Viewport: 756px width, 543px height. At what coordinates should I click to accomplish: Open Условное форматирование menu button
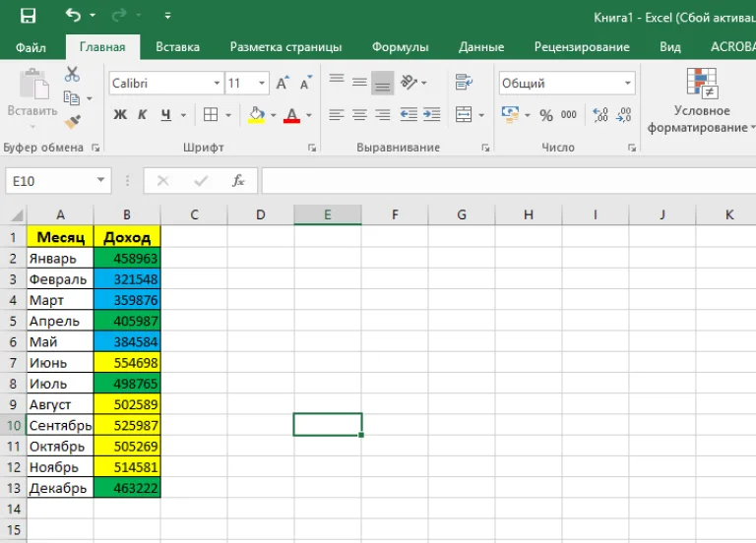tap(702, 100)
